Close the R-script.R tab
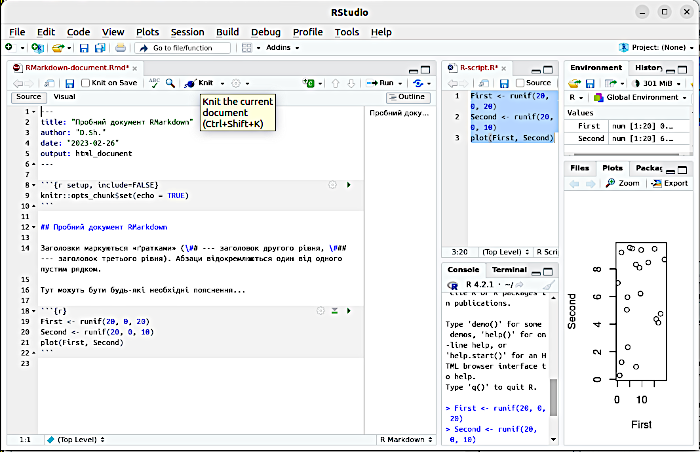 coord(504,68)
